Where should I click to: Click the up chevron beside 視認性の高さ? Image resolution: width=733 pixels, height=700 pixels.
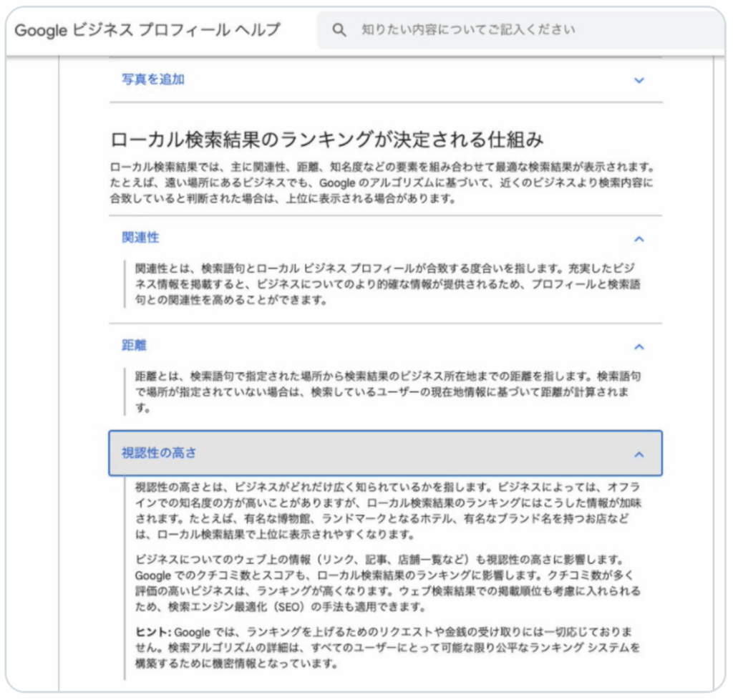[x=639, y=454]
